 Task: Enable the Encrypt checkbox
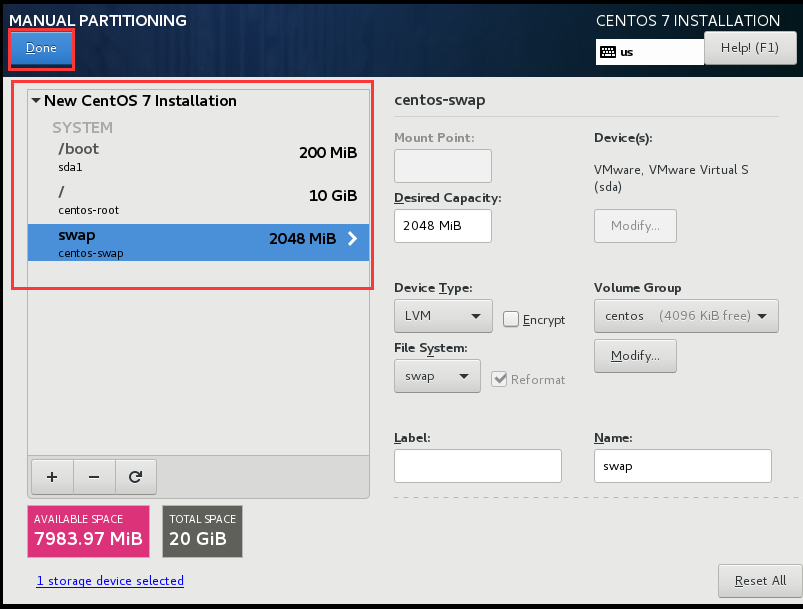click(x=511, y=319)
